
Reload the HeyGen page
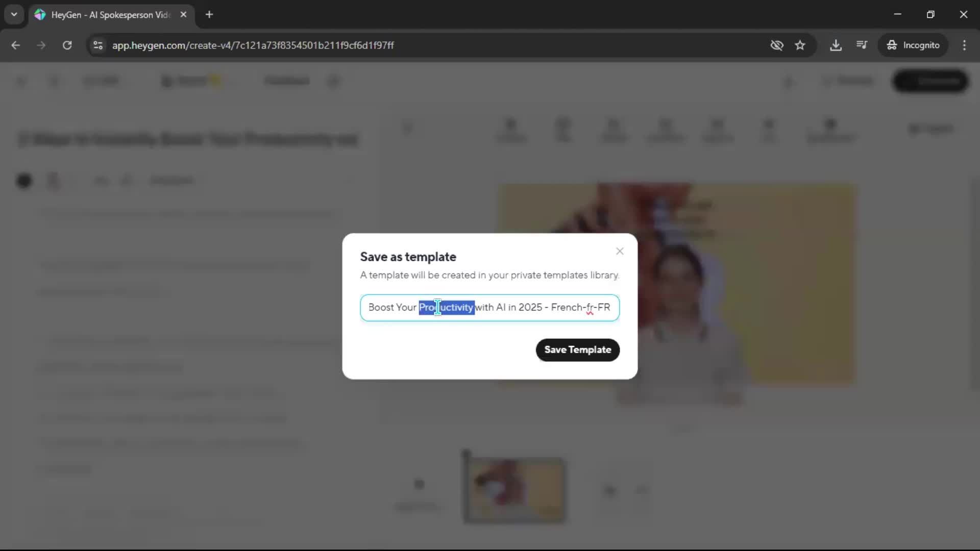67,45
